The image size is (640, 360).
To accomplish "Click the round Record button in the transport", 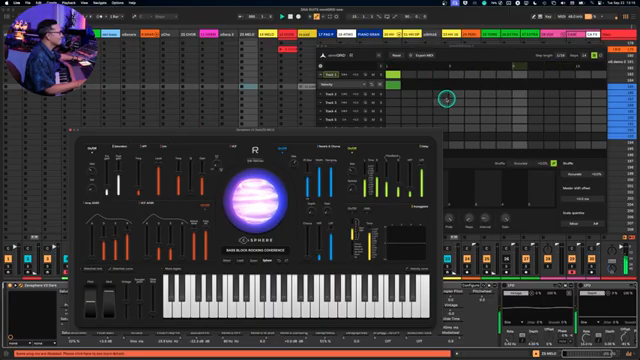I will click(x=298, y=17).
